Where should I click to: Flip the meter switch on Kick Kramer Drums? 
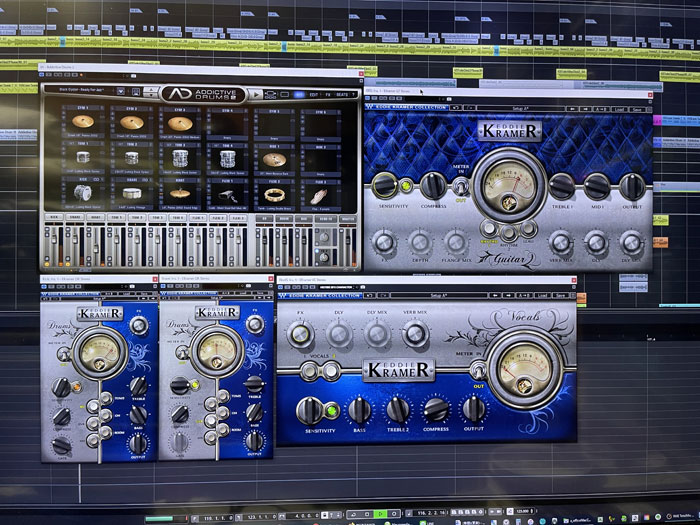tap(63, 354)
